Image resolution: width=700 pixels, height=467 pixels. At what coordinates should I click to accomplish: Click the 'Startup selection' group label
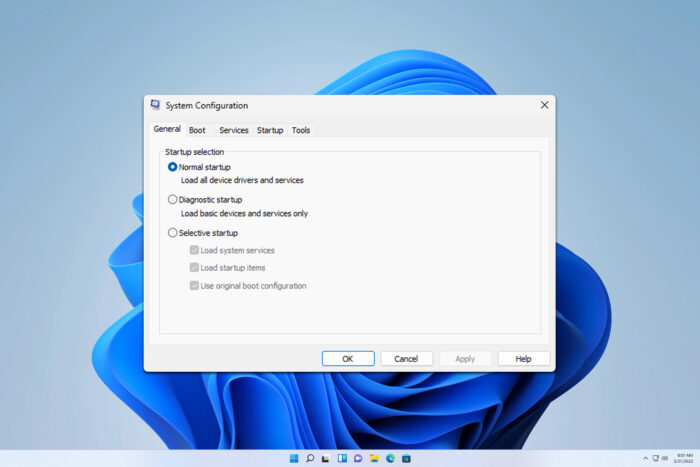pyautogui.click(x=195, y=152)
